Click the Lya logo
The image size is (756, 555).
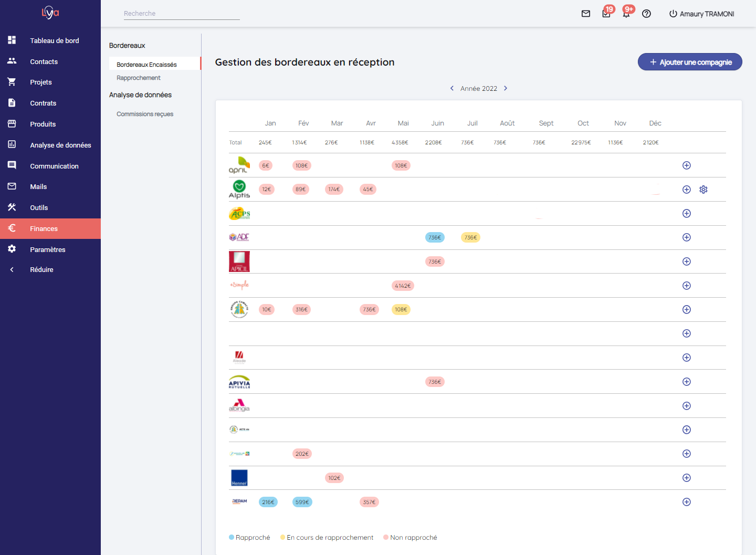click(50, 12)
